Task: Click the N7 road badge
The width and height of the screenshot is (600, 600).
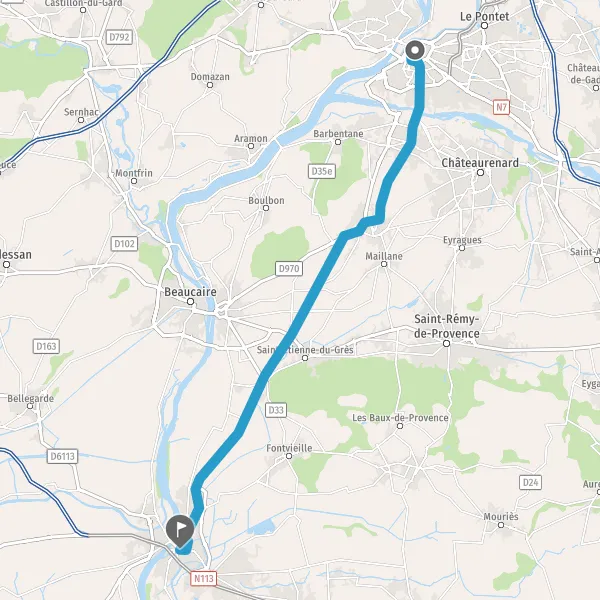Action: (501, 107)
